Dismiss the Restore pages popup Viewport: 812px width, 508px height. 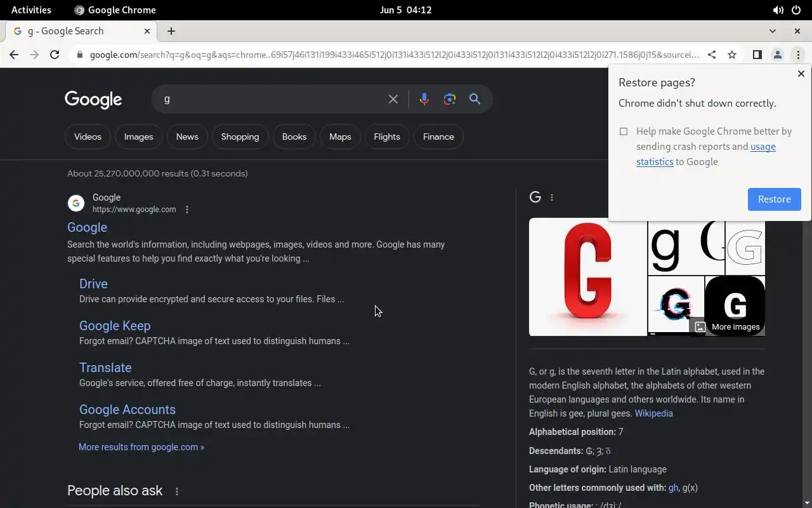coord(801,74)
